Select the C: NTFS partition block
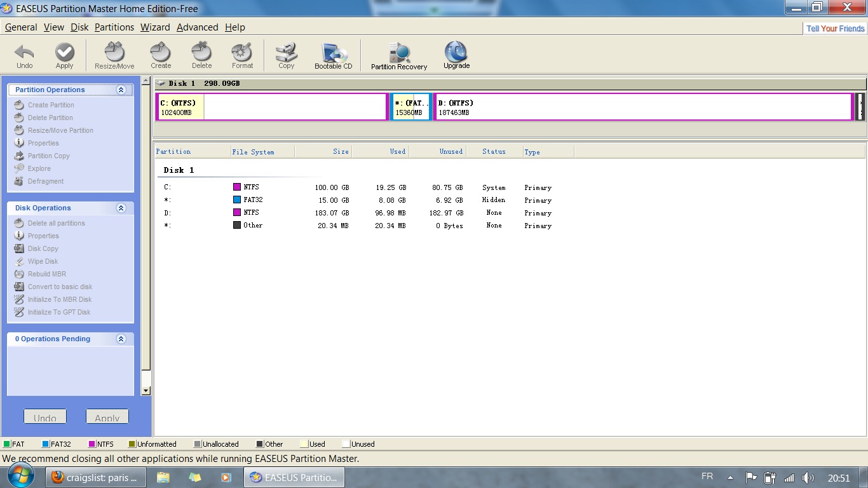This screenshot has width=868, height=488. tap(271, 107)
